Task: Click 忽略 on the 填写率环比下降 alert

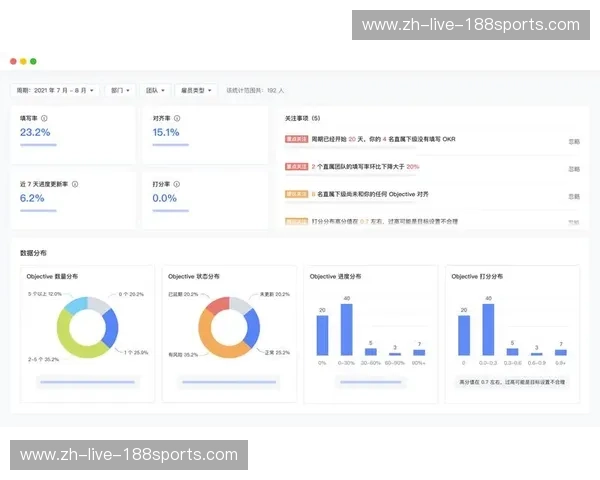Action: [x=573, y=169]
